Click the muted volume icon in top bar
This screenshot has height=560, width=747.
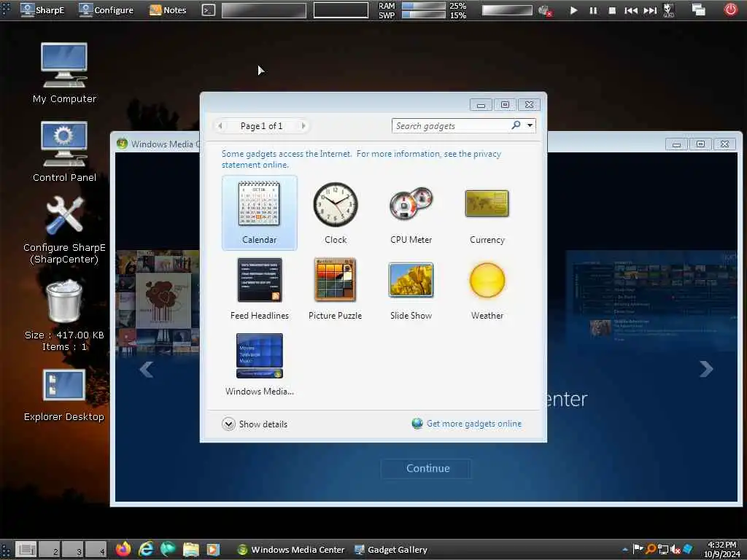(x=545, y=10)
